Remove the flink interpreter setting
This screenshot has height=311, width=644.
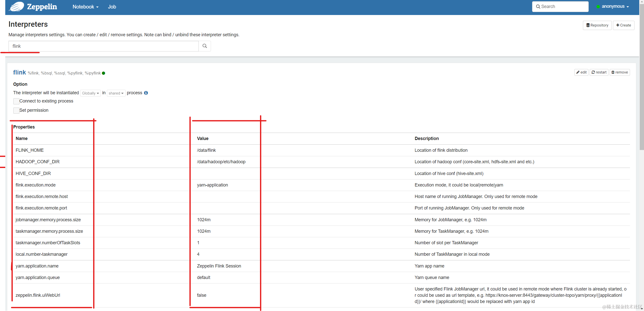pos(619,72)
